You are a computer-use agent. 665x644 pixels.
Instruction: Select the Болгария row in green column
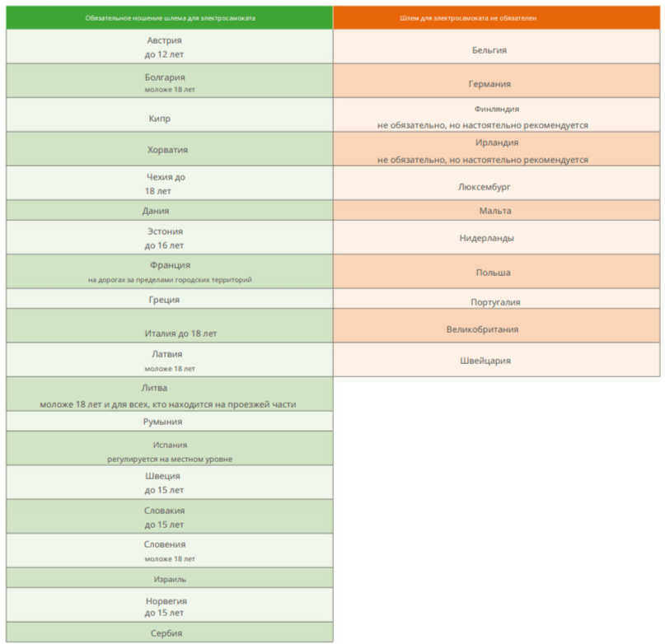170,82
